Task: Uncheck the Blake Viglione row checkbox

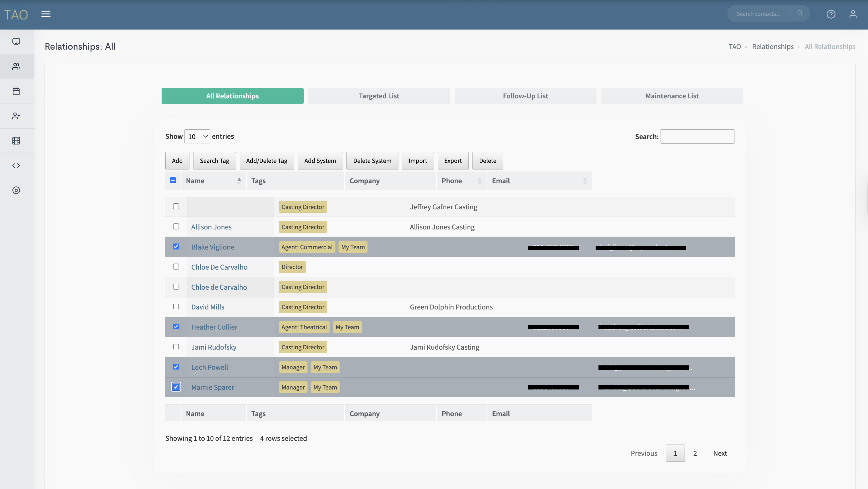Action: pyautogui.click(x=176, y=247)
